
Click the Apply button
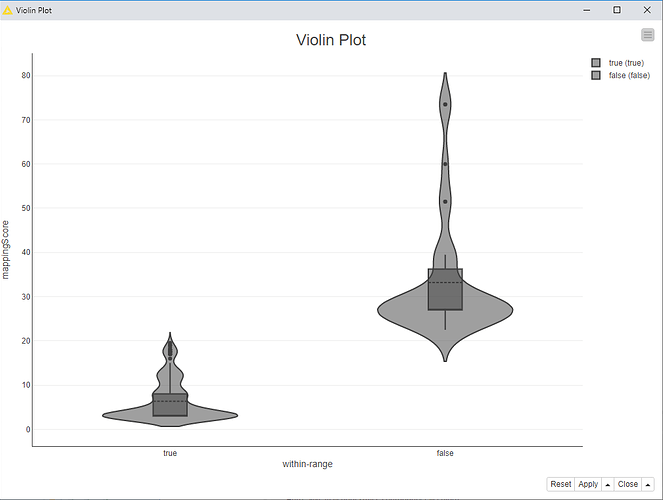point(588,484)
